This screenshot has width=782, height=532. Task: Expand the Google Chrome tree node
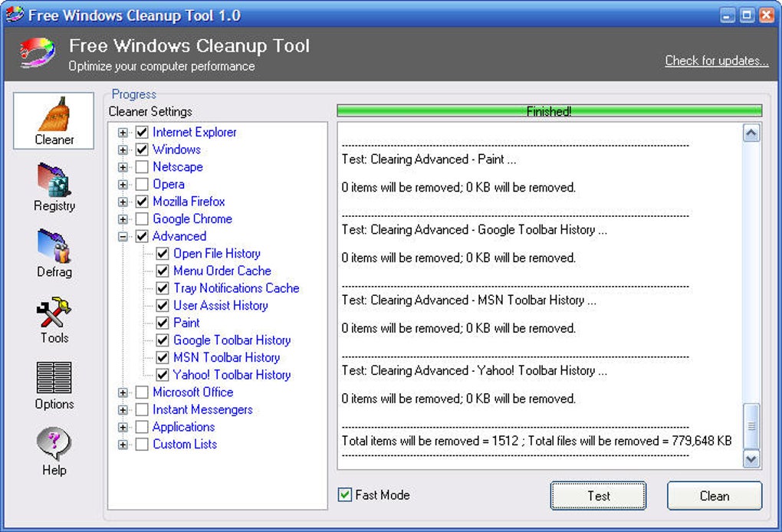pyautogui.click(x=123, y=219)
